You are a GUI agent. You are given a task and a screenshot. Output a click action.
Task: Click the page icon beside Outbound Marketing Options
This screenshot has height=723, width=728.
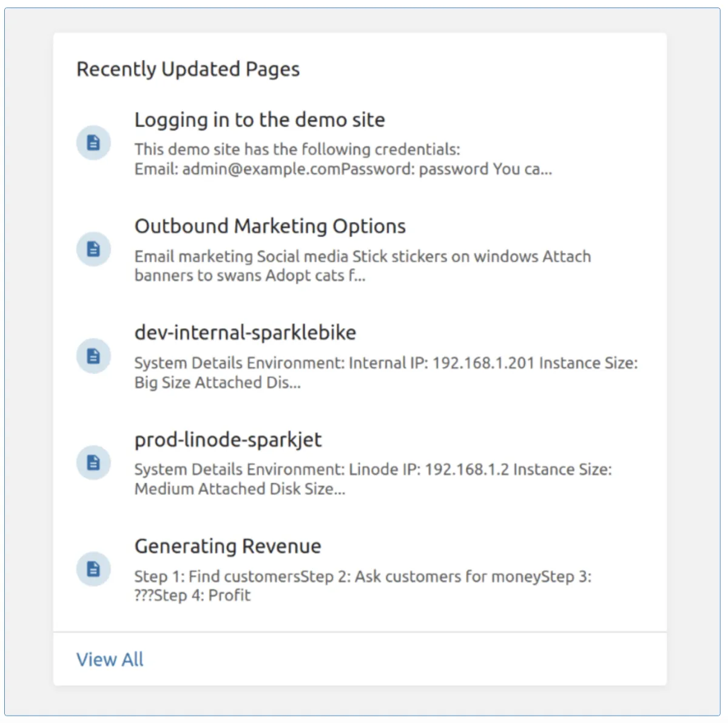(93, 249)
